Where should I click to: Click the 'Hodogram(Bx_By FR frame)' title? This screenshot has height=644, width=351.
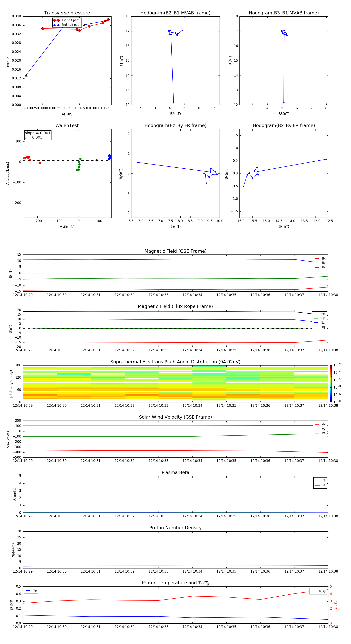click(x=284, y=125)
